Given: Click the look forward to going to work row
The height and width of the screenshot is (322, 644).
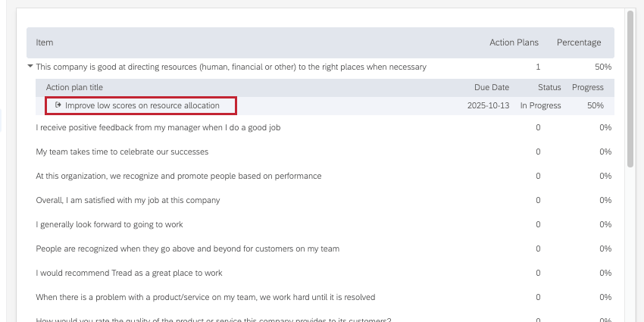Looking at the screenshot, I should [x=110, y=224].
